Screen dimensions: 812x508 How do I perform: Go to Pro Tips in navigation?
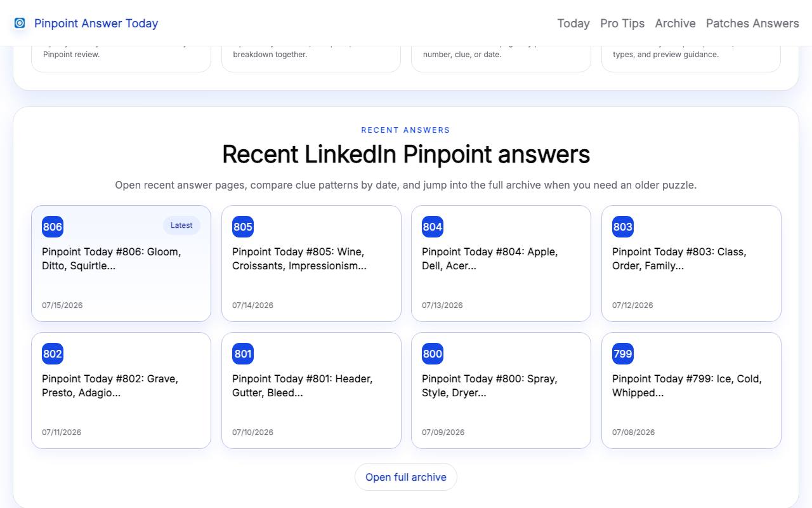622,23
